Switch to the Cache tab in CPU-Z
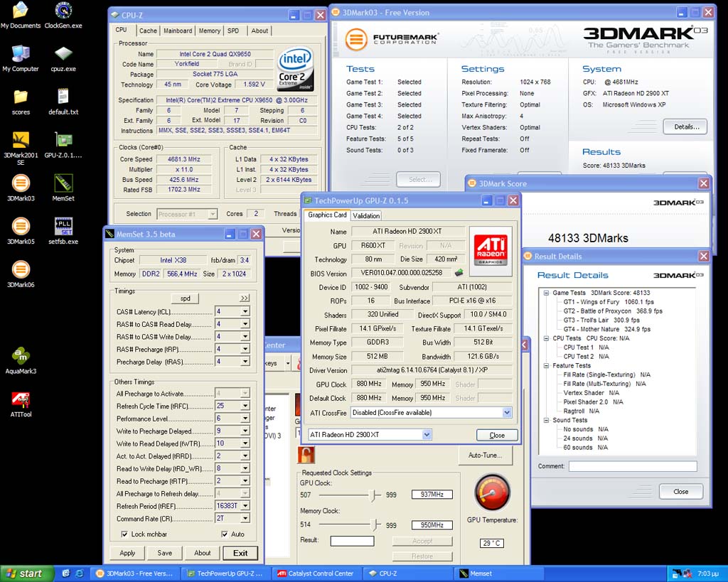The image size is (728, 582). [x=148, y=31]
